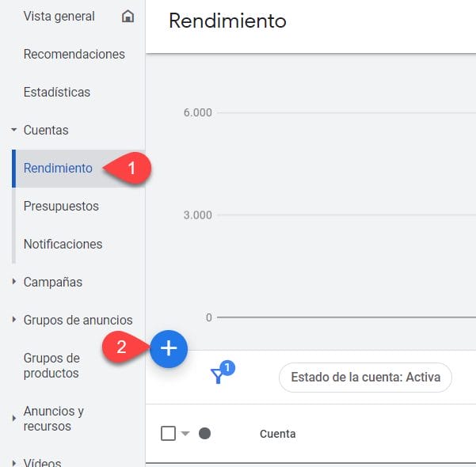The image size is (476, 467).
Task: Toggle the select-all checkbox in table header
Action: tap(168, 434)
